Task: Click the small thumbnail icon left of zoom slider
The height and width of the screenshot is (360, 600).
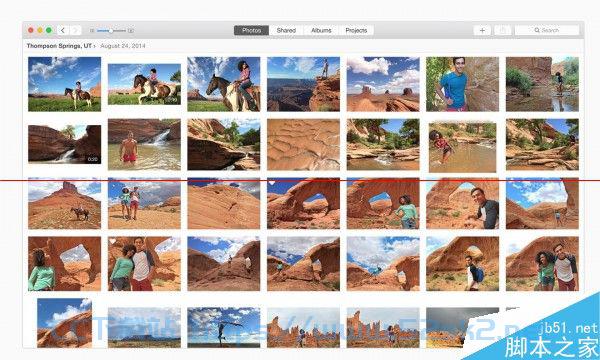Action: pos(92,31)
